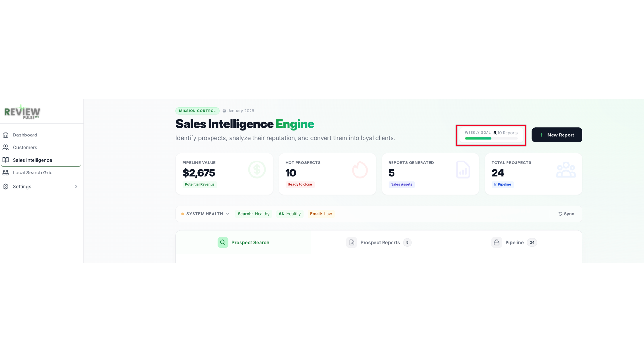
Task: Click the people group icon in Total Prospects
Action: click(x=566, y=170)
